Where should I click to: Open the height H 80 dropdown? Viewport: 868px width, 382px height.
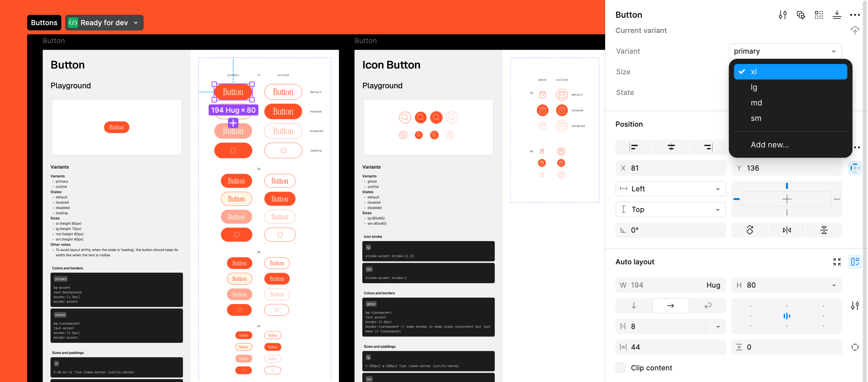tap(834, 285)
